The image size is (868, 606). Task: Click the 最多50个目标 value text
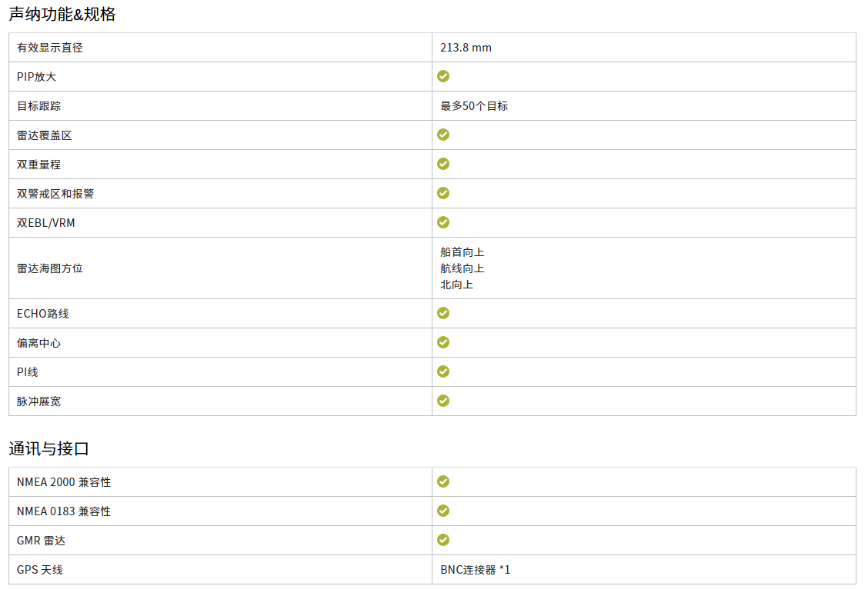pos(474,106)
